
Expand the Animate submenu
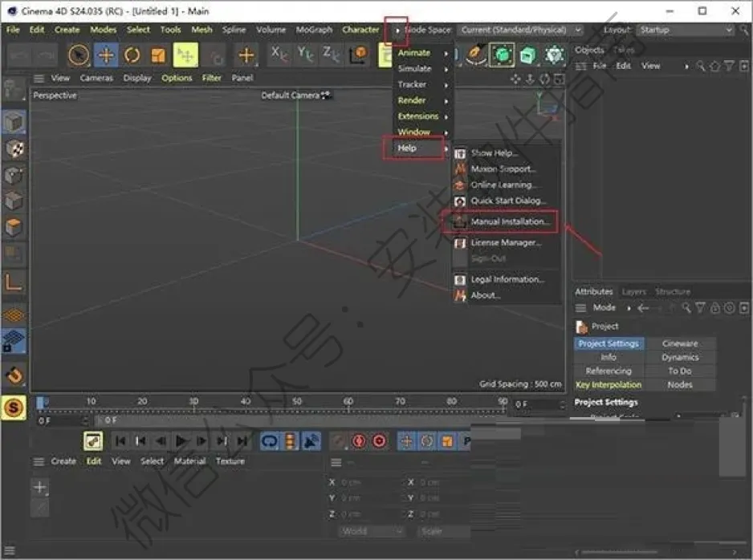click(422, 53)
